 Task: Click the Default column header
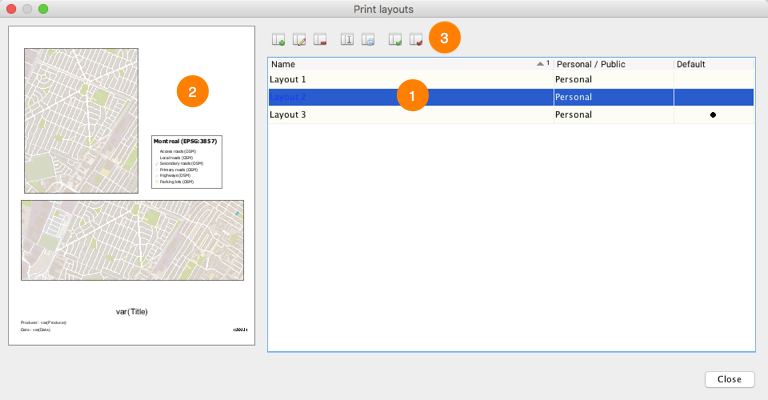tap(712, 64)
